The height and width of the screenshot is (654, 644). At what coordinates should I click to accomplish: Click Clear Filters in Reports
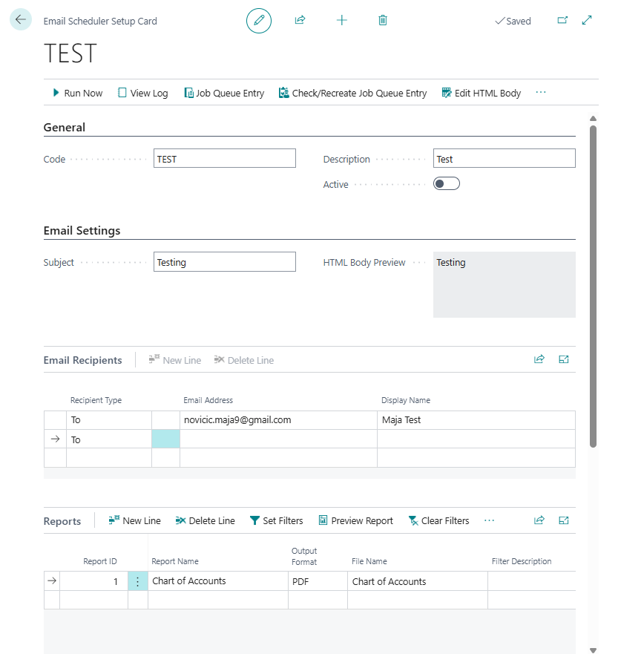point(439,520)
